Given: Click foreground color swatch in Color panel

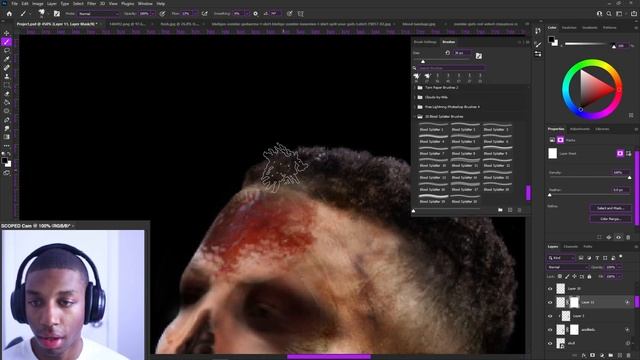Looking at the screenshot, I should [551, 39].
